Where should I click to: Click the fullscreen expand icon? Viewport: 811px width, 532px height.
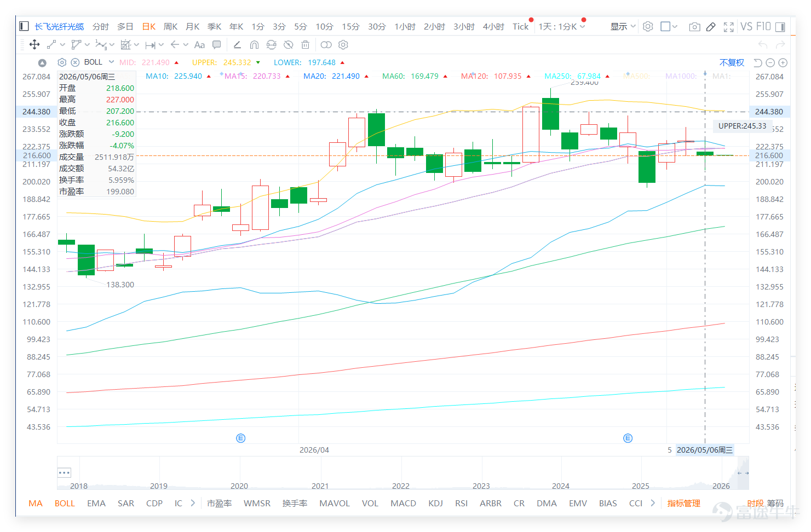(728, 26)
